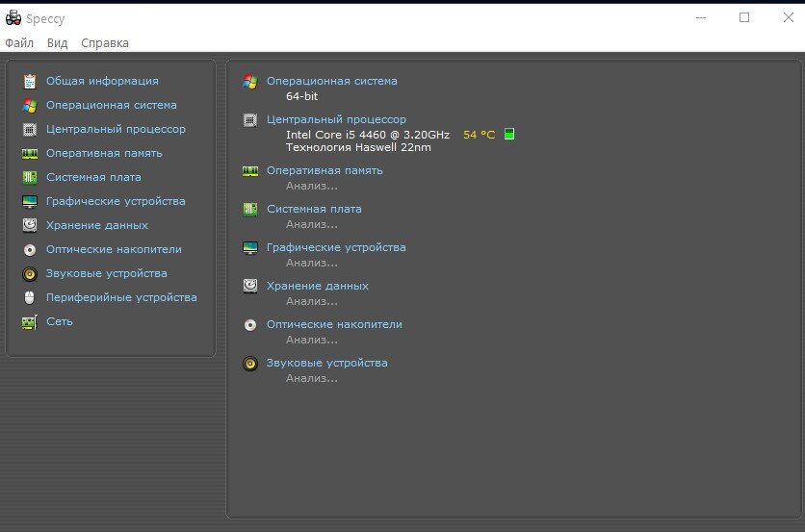Open Общая информация section in sidebar
Viewport: 805px width, 532px height.
102,81
